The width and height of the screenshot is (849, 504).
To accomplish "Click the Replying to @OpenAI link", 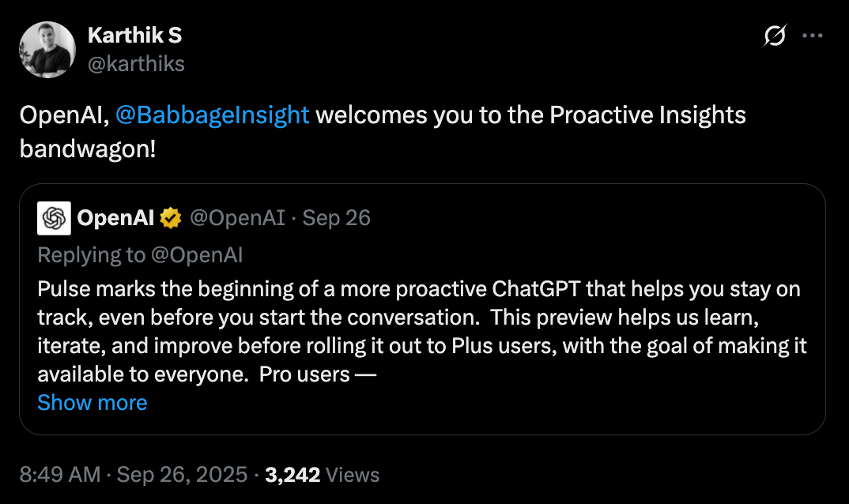I will [141, 254].
